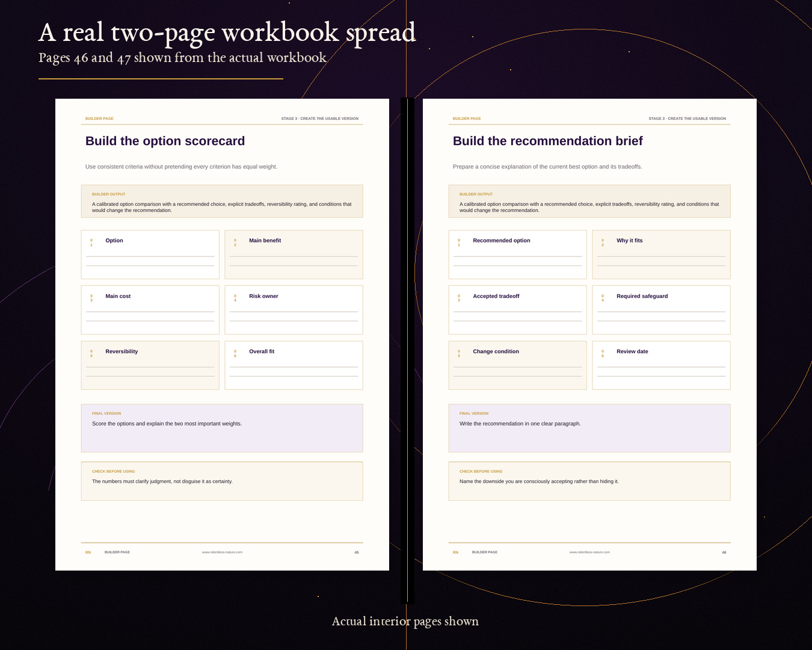Screen dimensions: 812x650
Task: Click the heading "Build the recommendation brief"
Action: (x=547, y=141)
